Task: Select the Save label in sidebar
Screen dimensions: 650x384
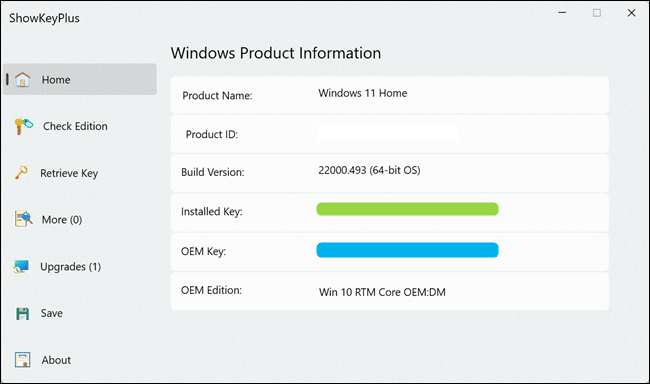Action: [x=52, y=313]
